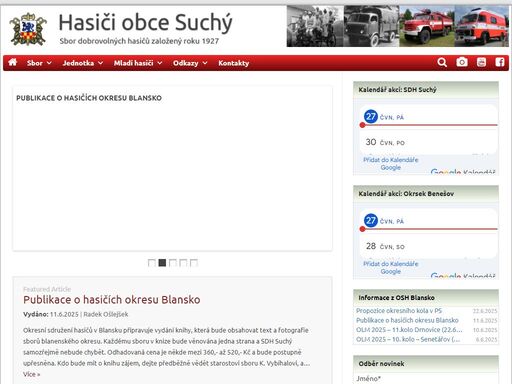Click the old truck photo in header
Image resolution: width=512 pixels, height=384 pixels.
coord(371,26)
